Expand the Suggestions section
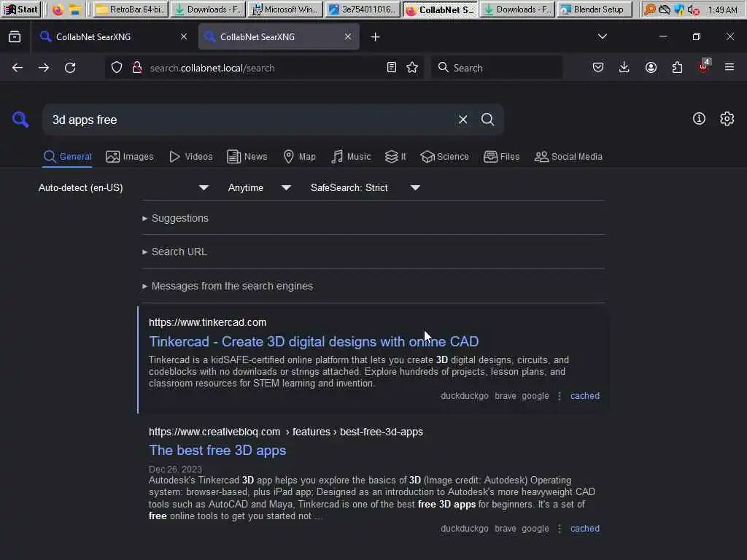The height and width of the screenshot is (560, 747). tap(175, 218)
